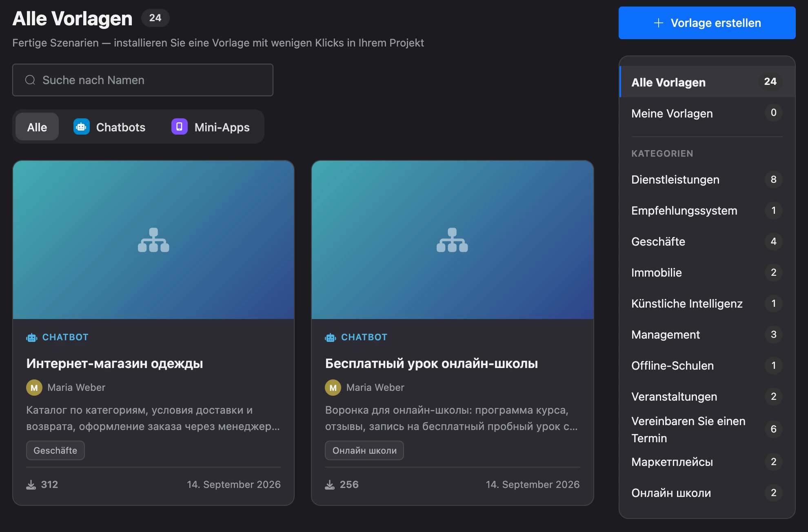Click Онлайн школи tag on second card
This screenshot has height=532, width=808.
coord(364,450)
